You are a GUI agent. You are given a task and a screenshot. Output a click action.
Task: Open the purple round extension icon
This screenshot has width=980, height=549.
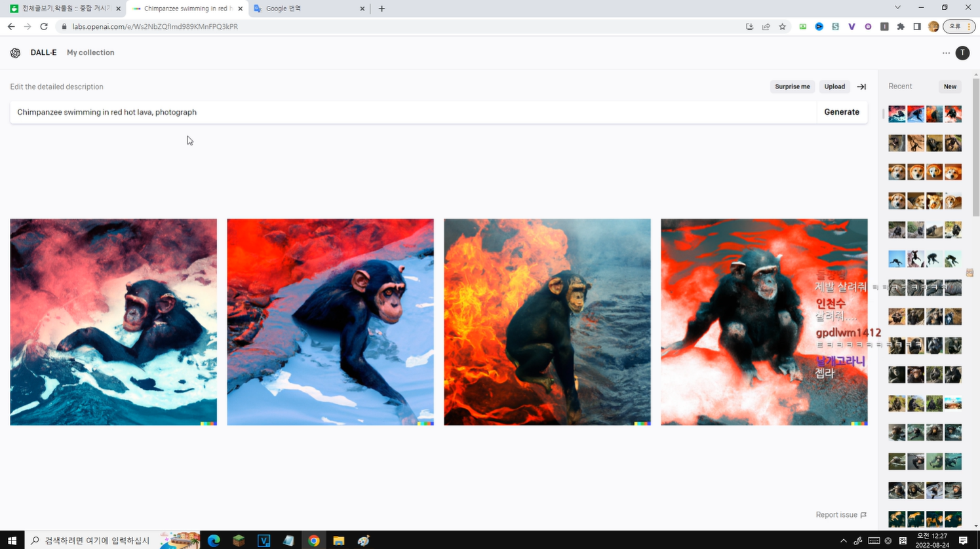[868, 27]
